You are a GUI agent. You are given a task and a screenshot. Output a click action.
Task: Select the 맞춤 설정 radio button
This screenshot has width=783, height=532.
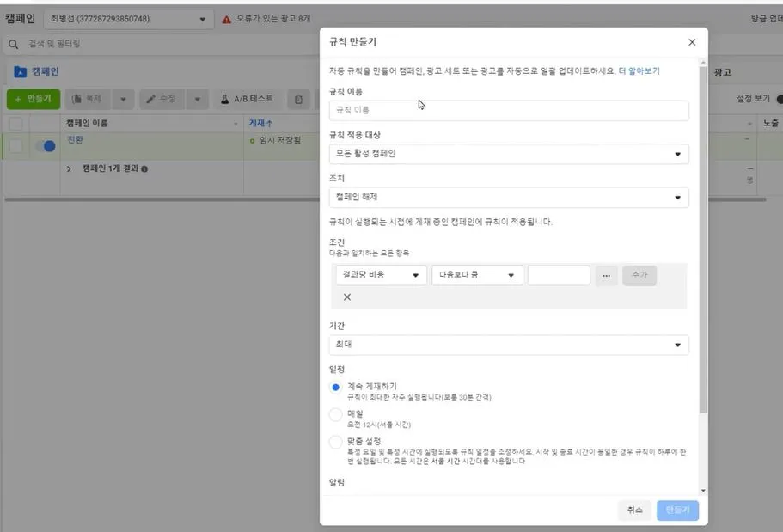coord(336,442)
